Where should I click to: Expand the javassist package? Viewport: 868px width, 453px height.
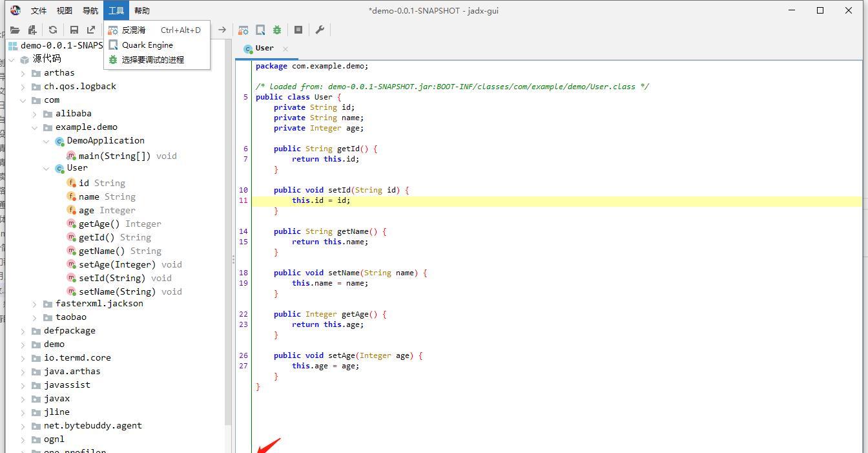(x=23, y=385)
